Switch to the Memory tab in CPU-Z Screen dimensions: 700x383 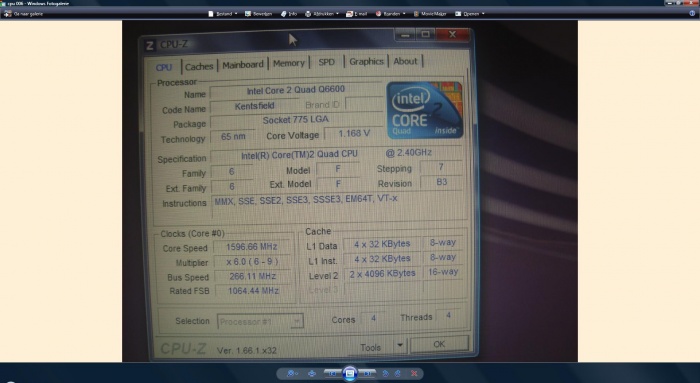[x=288, y=63]
